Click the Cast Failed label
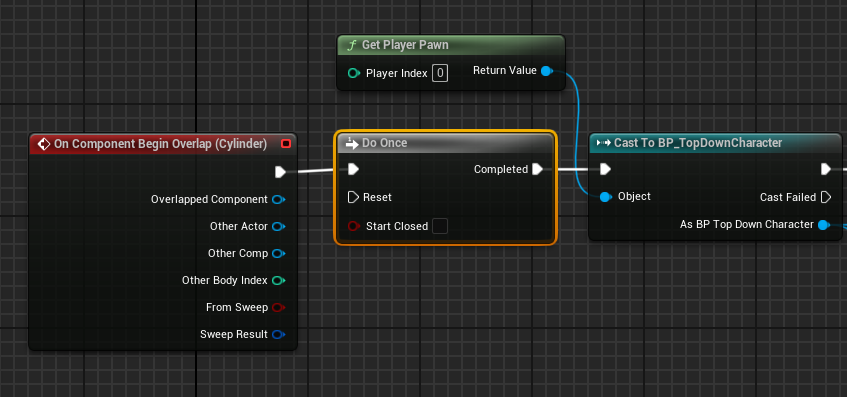Viewport: 847px width, 397px height. coord(788,197)
